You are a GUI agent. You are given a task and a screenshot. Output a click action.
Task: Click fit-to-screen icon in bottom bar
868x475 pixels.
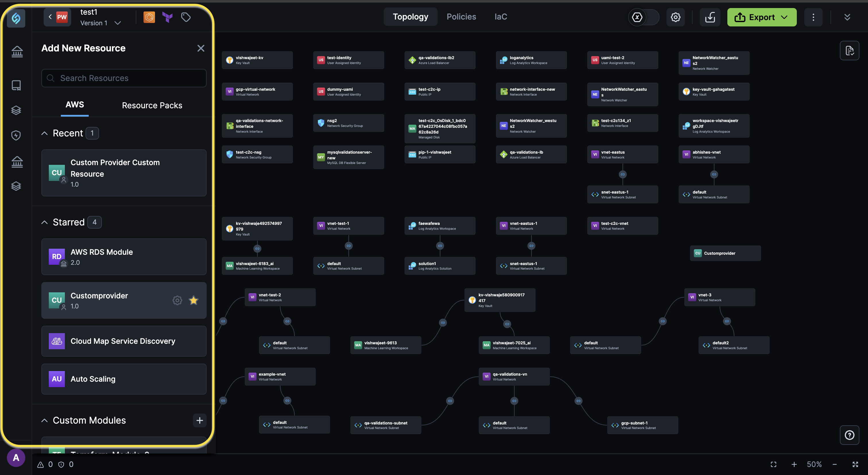(x=773, y=465)
